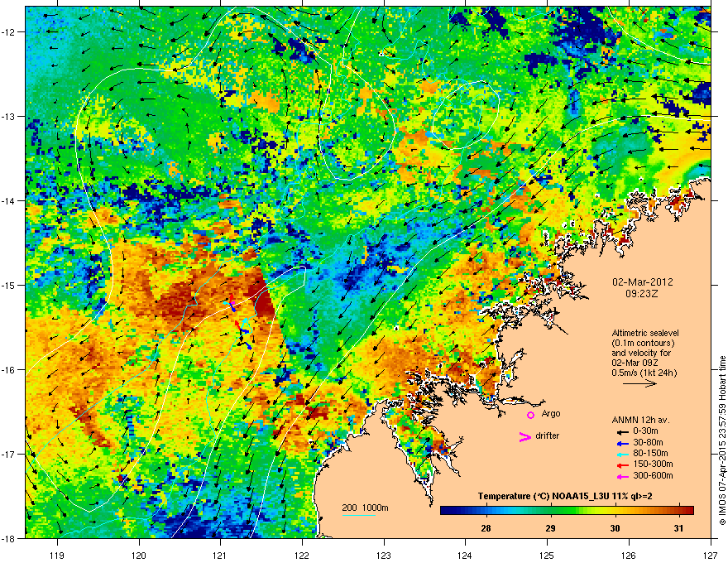Click the blue 30-80m arrow legend icon
728x563 pixels.
tap(622, 443)
